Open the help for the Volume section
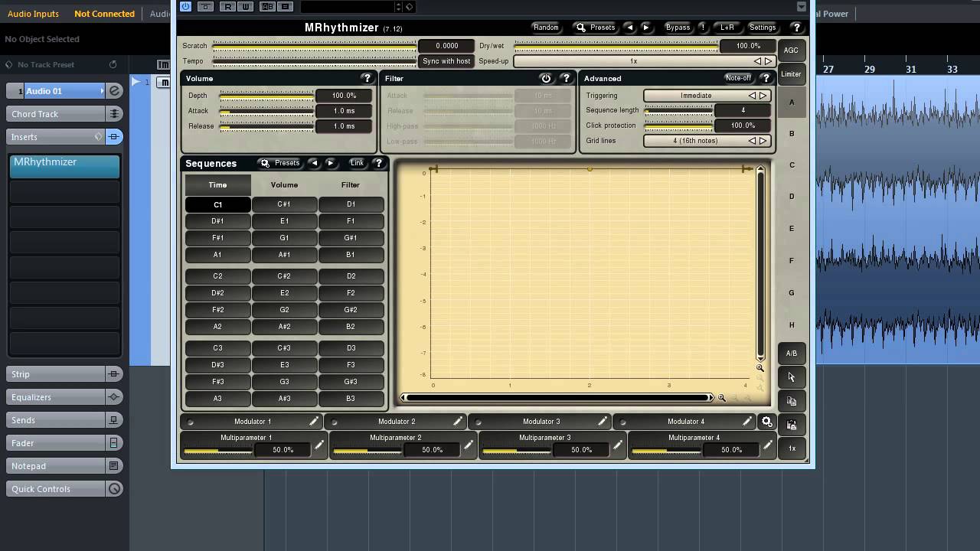The width and height of the screenshot is (980, 551). coord(367,78)
